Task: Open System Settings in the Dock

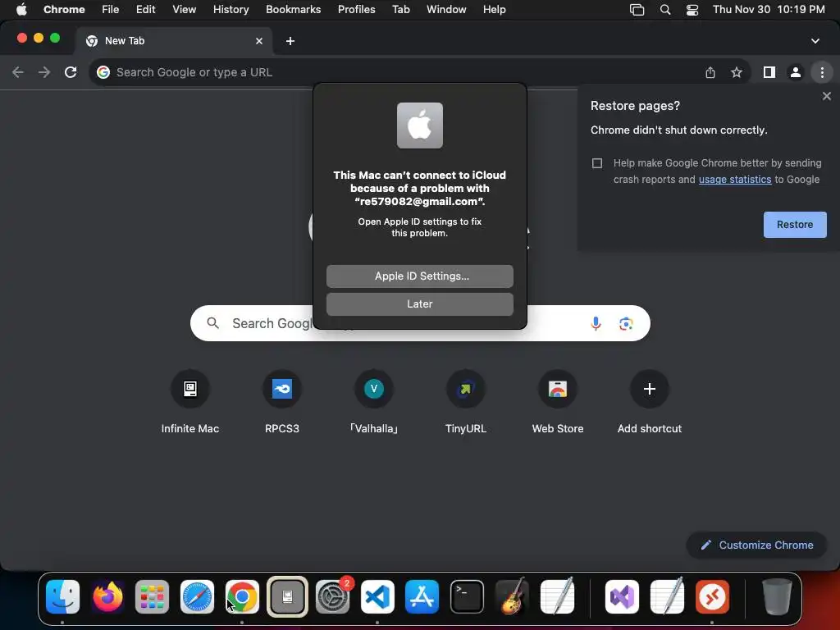Action: (x=333, y=596)
